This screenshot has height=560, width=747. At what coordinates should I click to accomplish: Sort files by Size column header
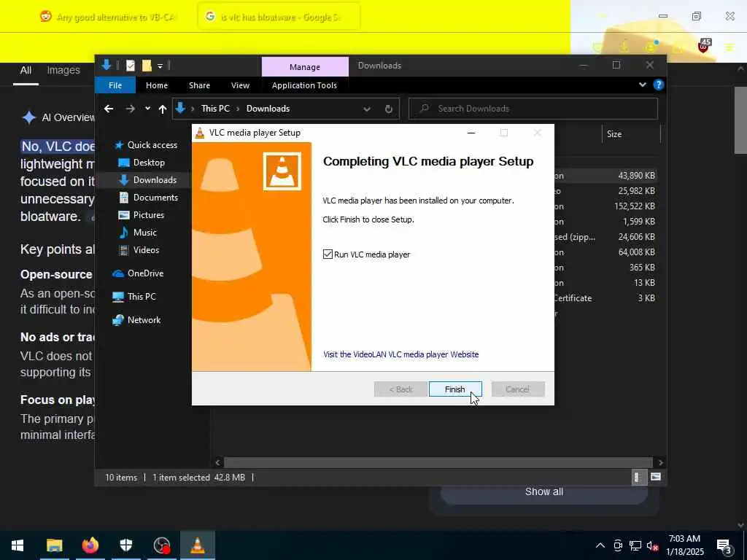(631, 134)
